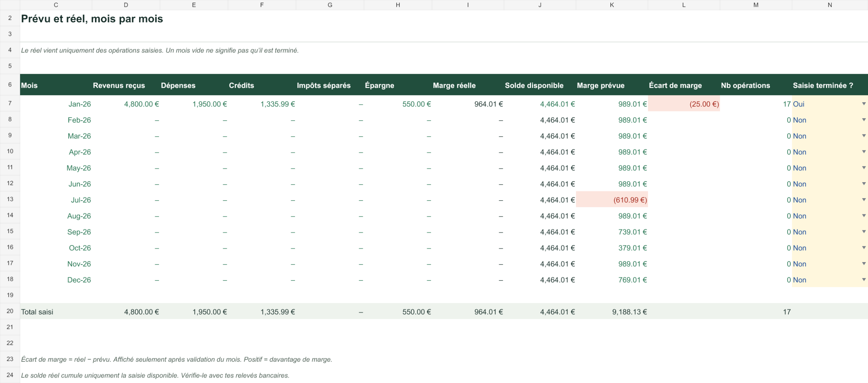
Task: Click the 'Nb opérations' header cell
Action: click(x=756, y=85)
